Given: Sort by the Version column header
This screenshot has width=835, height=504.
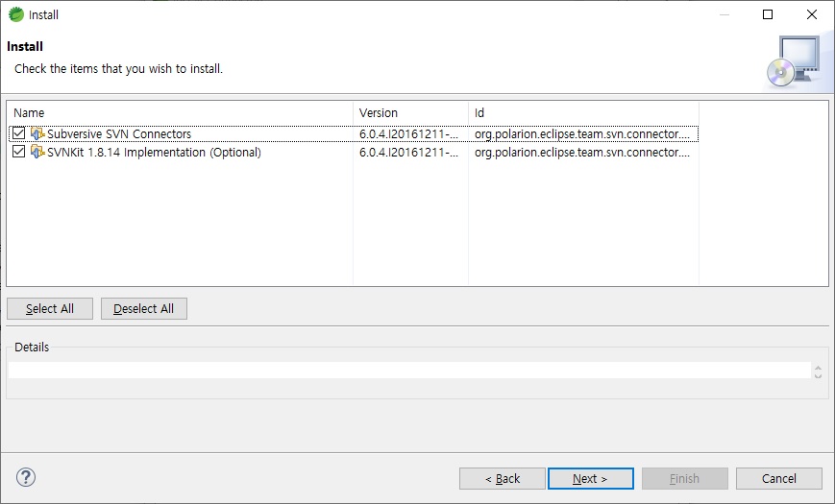Looking at the screenshot, I should tap(410, 113).
